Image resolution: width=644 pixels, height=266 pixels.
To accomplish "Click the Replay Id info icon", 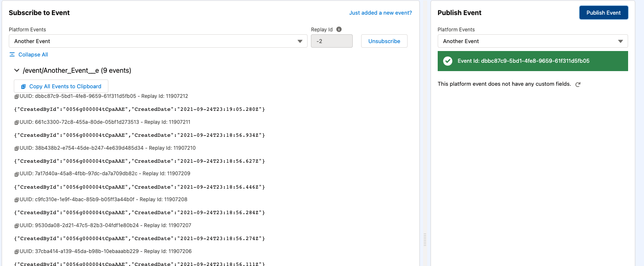I will 339,29.
